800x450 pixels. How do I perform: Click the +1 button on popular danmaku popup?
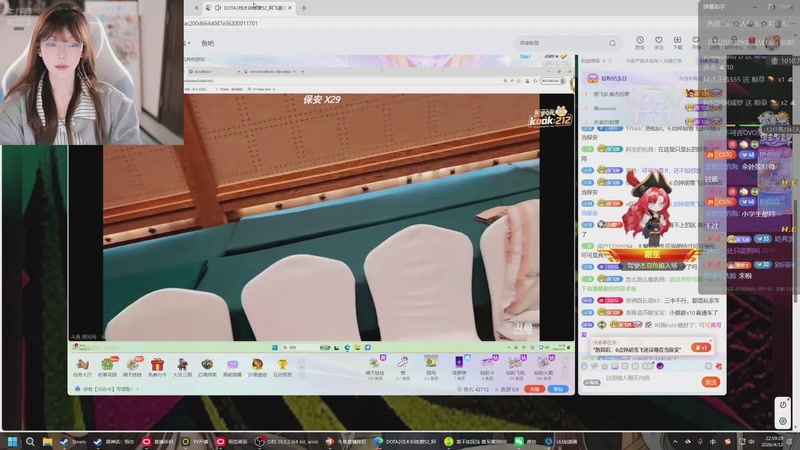[701, 347]
